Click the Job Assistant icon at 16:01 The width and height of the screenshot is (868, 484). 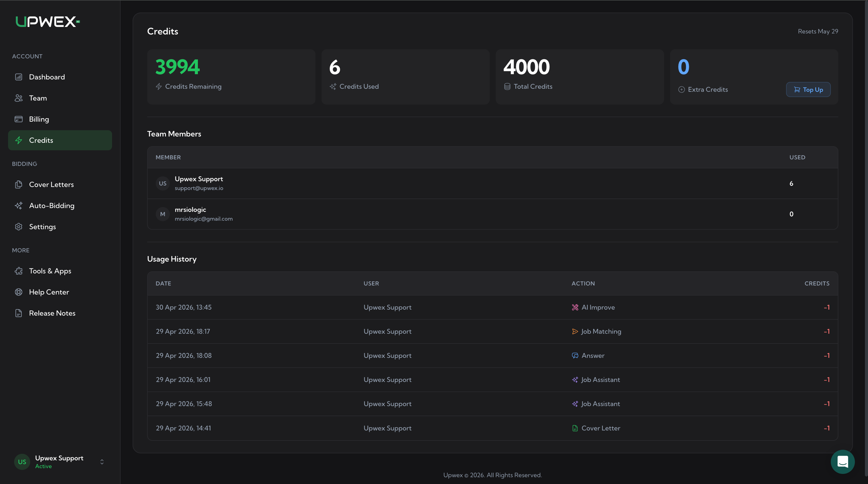(x=575, y=380)
